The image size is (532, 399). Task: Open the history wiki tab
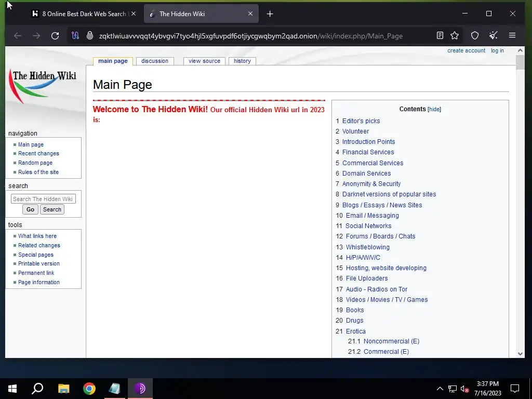[242, 61]
